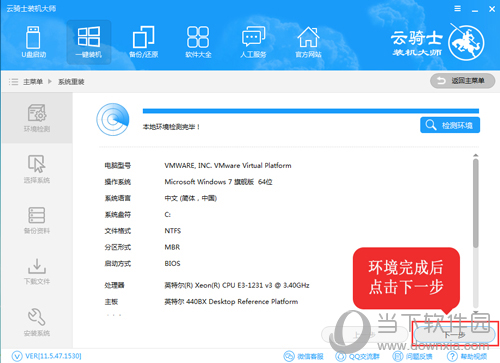The height and width of the screenshot is (363, 500).
Task: Close the 云骑士装机大师 window
Action: [x=492, y=9]
